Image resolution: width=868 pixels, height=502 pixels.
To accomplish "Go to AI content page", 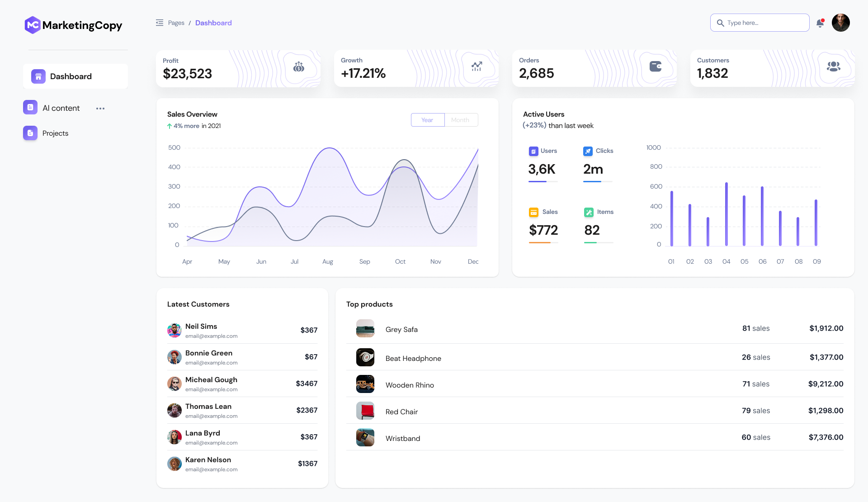I will [61, 108].
